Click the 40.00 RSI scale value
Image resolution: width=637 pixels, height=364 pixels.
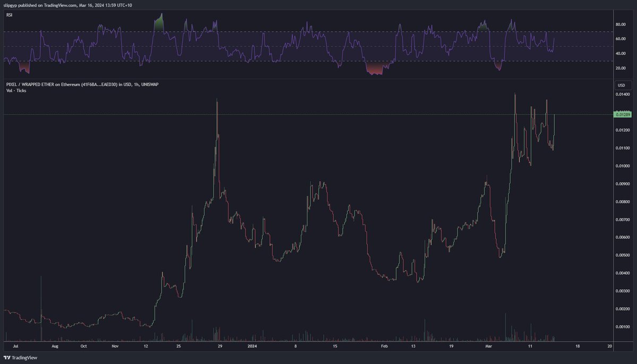pos(619,54)
